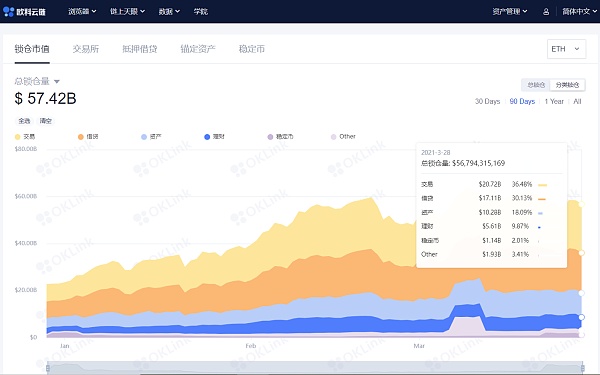Select the 90 Days range
The width and height of the screenshot is (600, 375).
tap(522, 101)
